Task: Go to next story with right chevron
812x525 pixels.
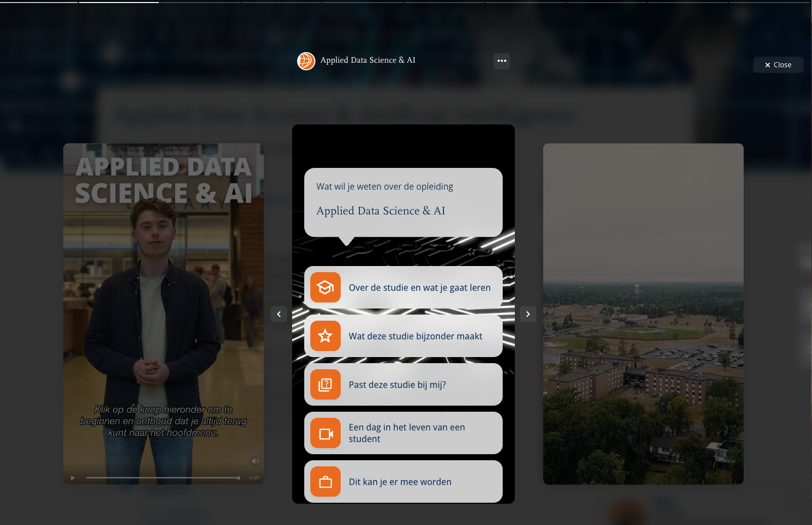Action: [527, 314]
